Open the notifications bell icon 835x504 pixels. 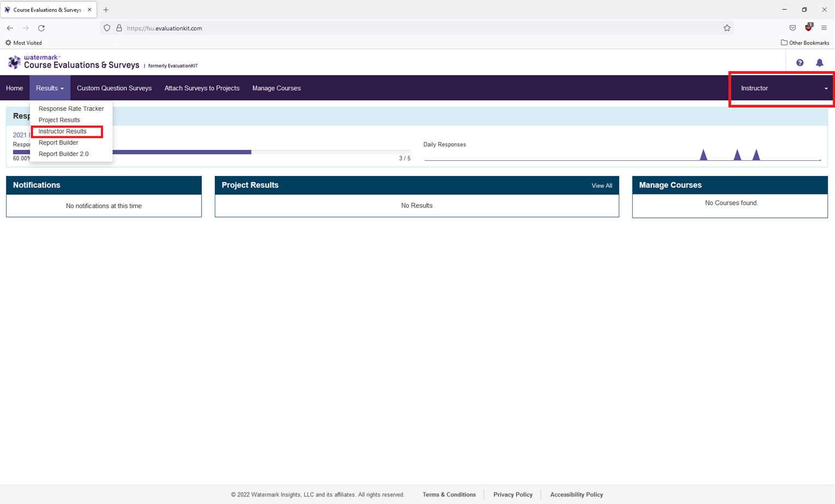820,63
